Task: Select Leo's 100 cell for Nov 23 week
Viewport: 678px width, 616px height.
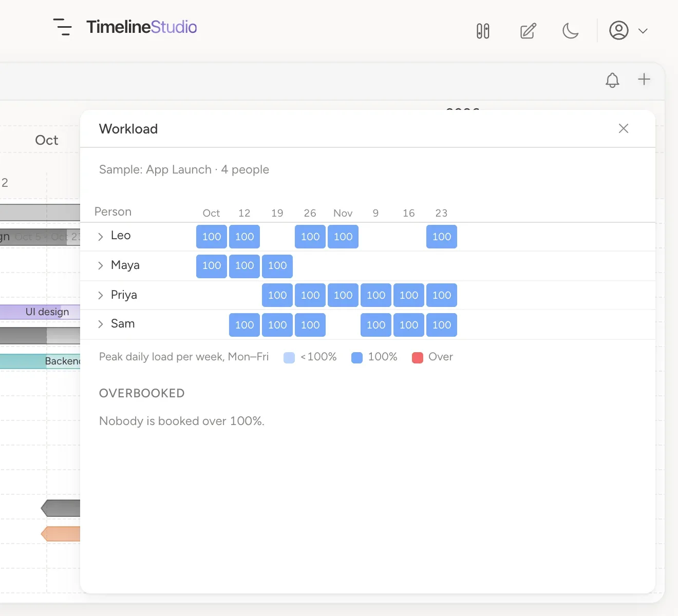Action: coord(442,237)
